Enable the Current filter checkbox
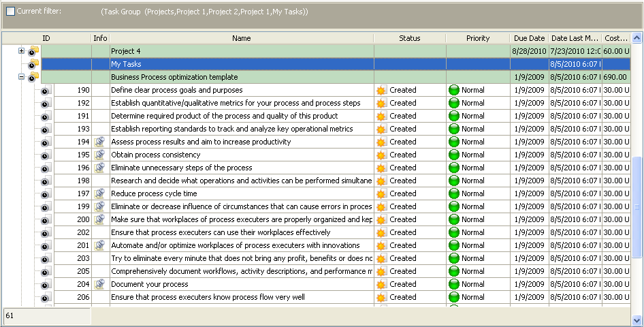This screenshot has height=327, width=644. [x=10, y=12]
